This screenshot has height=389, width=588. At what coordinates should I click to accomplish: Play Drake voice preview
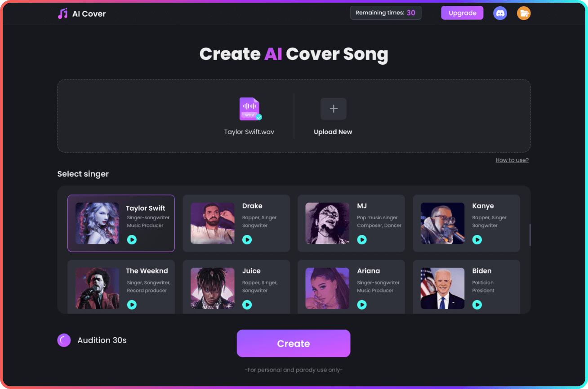[247, 240]
